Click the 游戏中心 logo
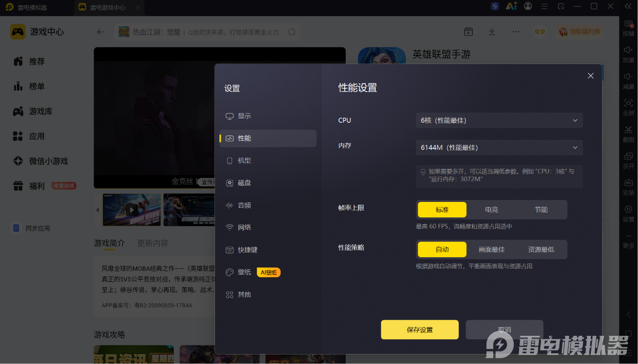 tap(37, 32)
